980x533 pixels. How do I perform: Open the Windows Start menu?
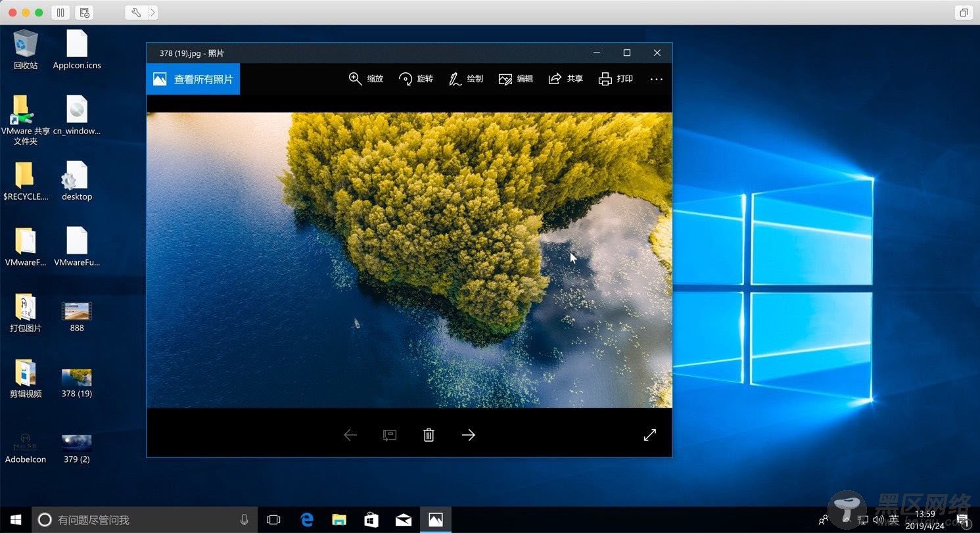tap(16, 520)
